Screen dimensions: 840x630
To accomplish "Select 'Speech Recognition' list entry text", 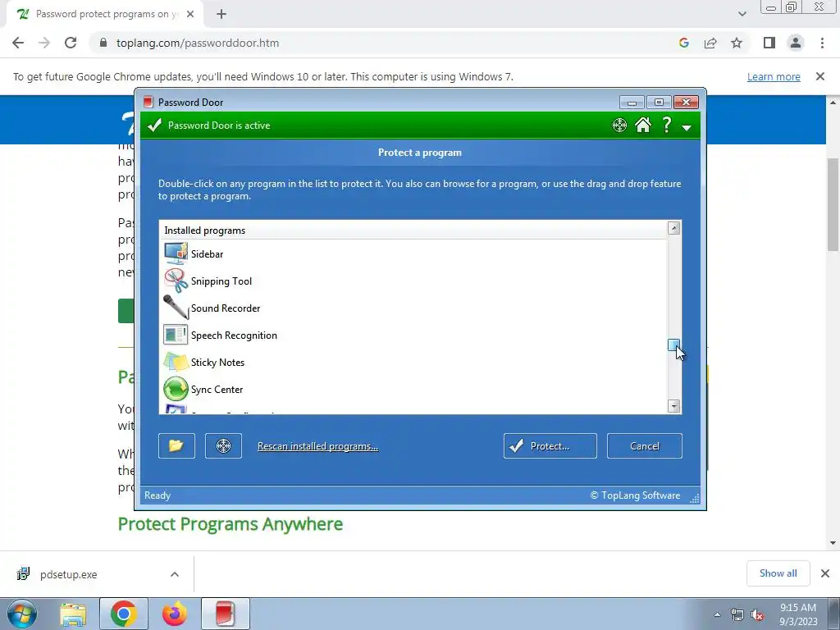I will tap(234, 336).
